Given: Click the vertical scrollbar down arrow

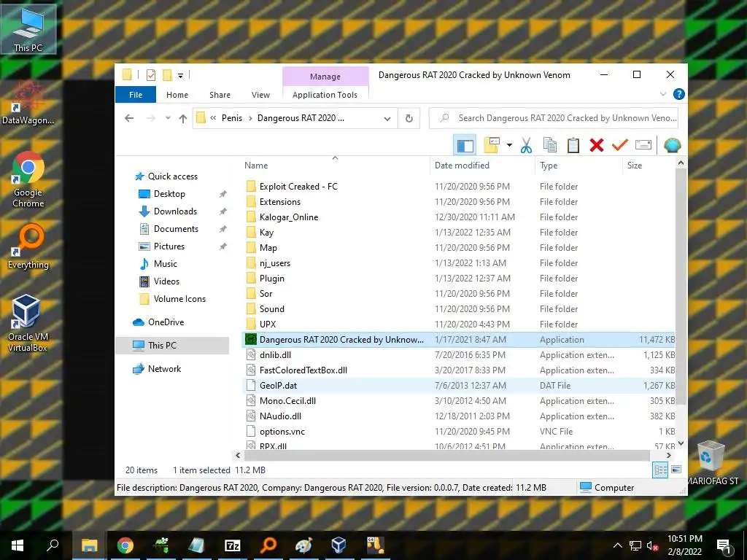Looking at the screenshot, I should (x=681, y=443).
